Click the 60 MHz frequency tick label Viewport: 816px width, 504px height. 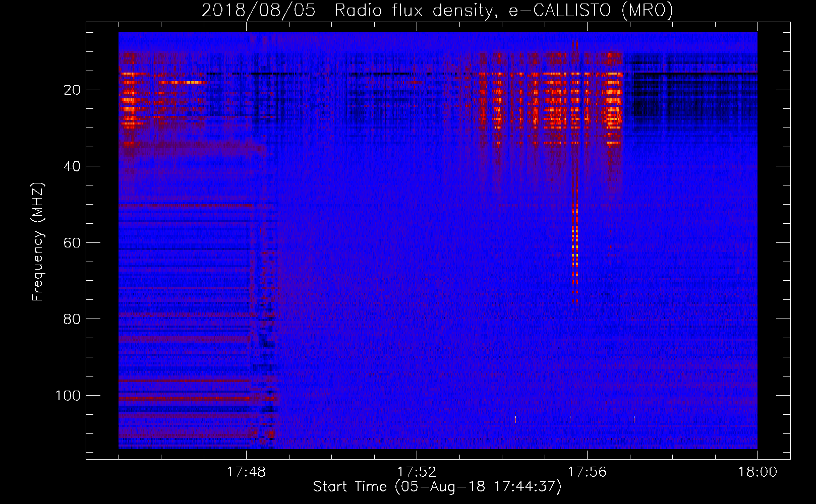pos(72,243)
